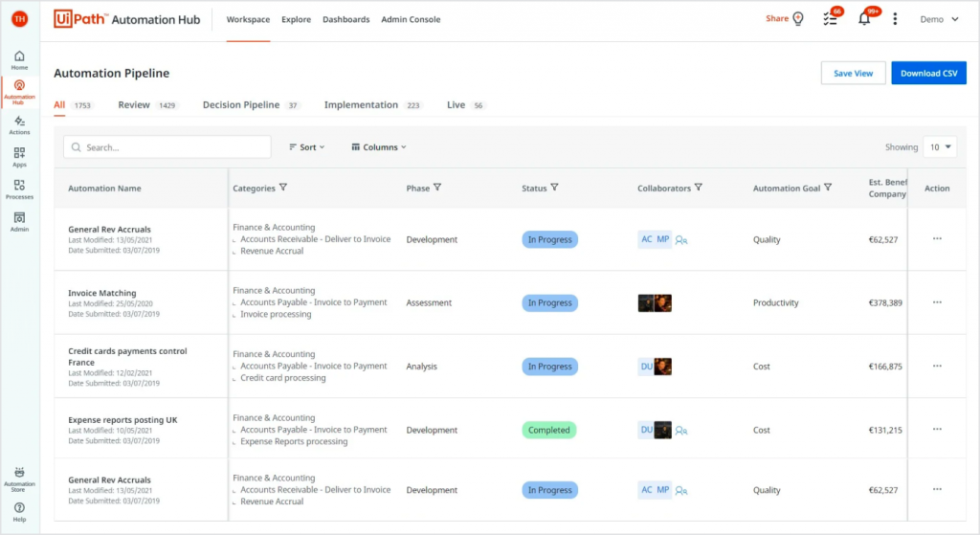This screenshot has width=980, height=535.
Task: Click the UiPath Automation Hub logo
Action: [127, 19]
